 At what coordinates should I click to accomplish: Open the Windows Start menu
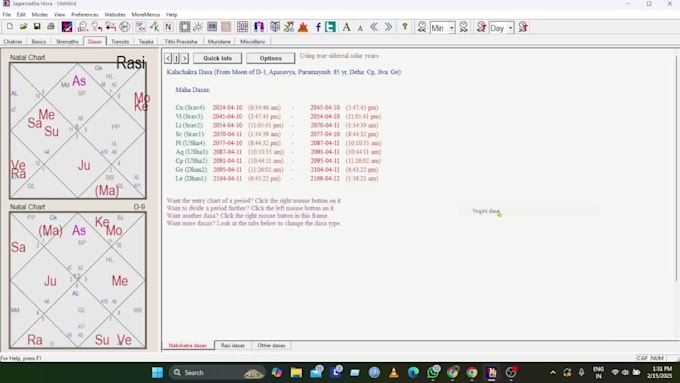(157, 372)
